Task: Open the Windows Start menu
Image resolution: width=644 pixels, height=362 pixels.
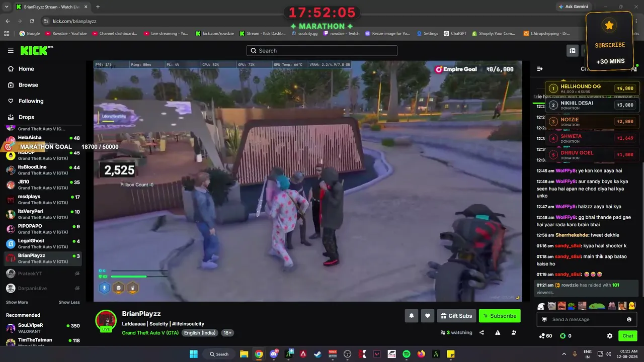Action: (x=194, y=354)
